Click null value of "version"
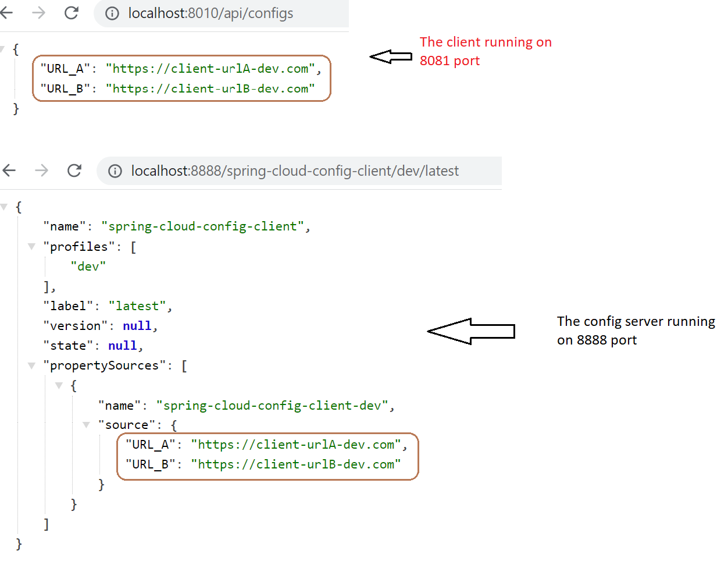This screenshot has width=728, height=561. coord(137,326)
